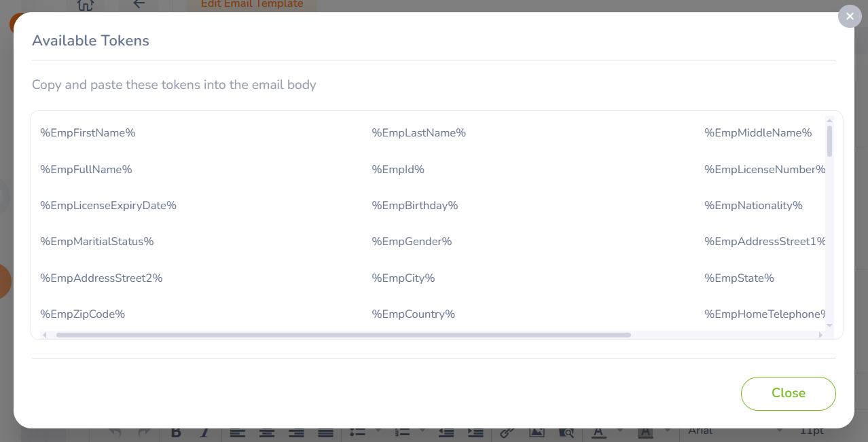Click the %EmpCountry% token
The image size is (868, 442).
(413, 314)
